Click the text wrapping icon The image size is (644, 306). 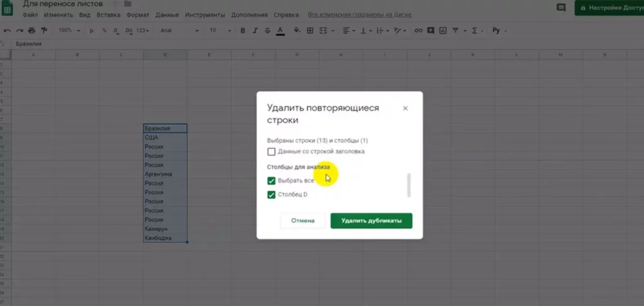click(x=379, y=31)
